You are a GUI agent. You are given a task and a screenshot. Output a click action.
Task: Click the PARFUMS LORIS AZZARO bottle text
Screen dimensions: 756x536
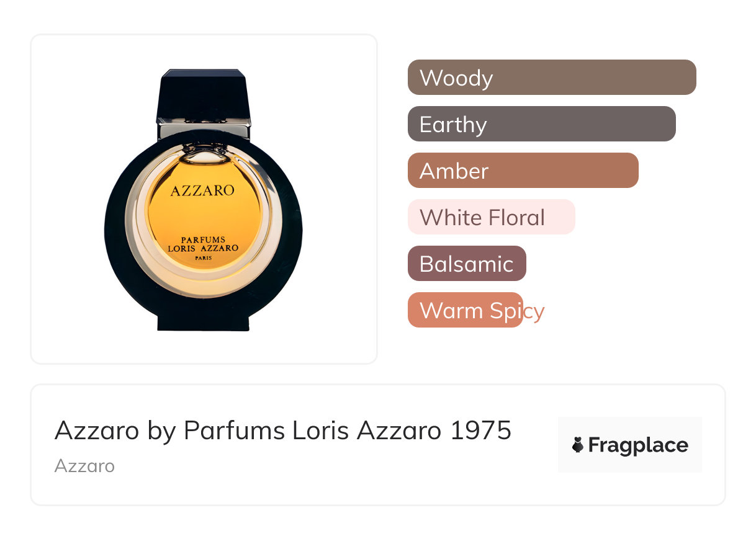tap(203, 244)
